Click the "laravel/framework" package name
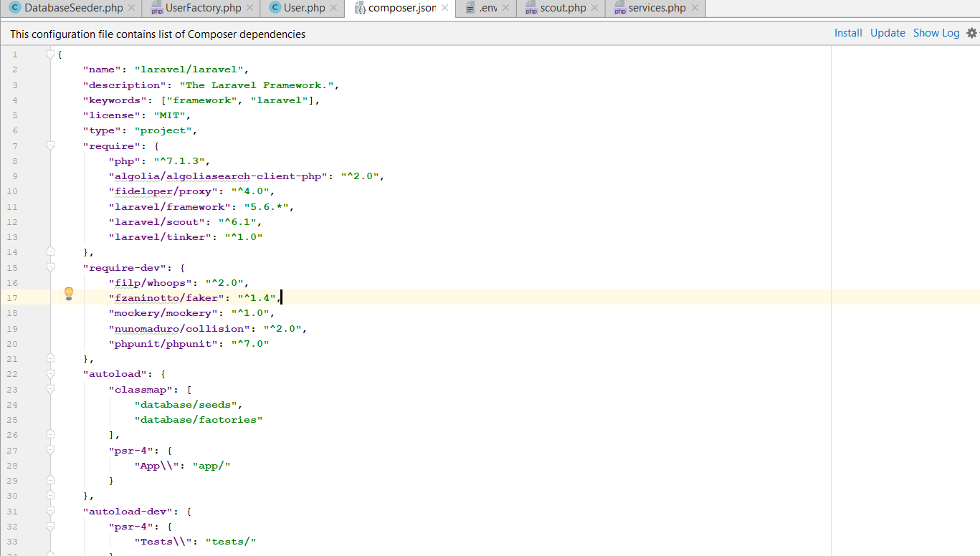This screenshot has height=556, width=980. [x=170, y=207]
